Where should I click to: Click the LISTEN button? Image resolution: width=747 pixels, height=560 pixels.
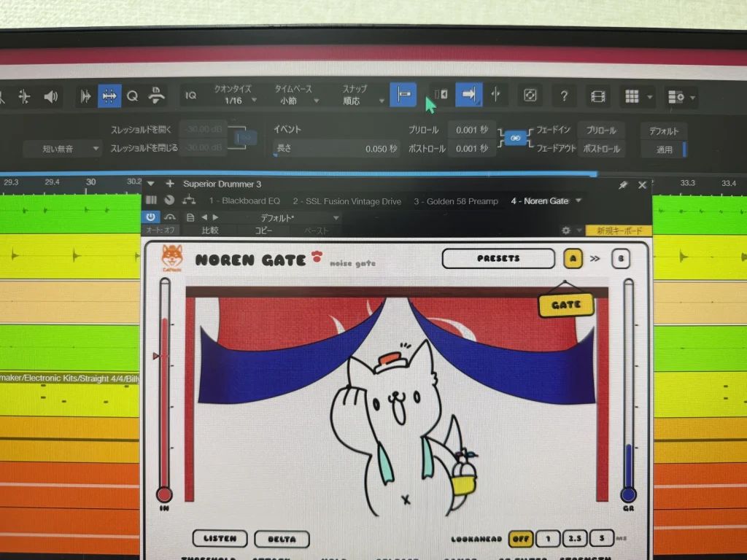220,538
